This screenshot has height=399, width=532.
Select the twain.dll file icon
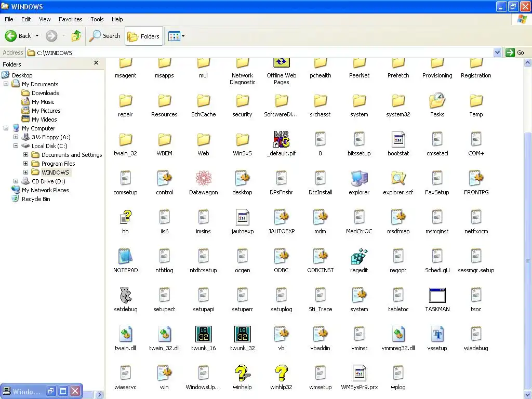point(126,334)
